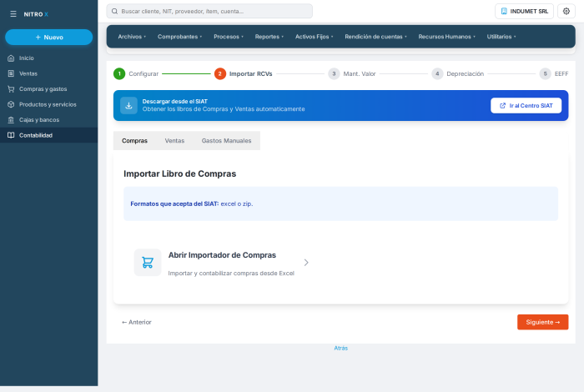This screenshot has height=392, width=584.
Task: Expand the Archivos dropdown menu
Action: (x=132, y=37)
